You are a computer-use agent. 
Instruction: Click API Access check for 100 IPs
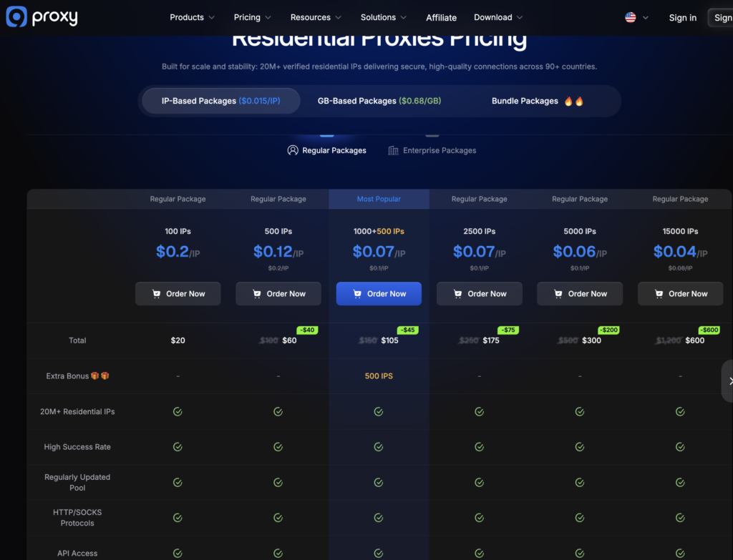tap(178, 553)
